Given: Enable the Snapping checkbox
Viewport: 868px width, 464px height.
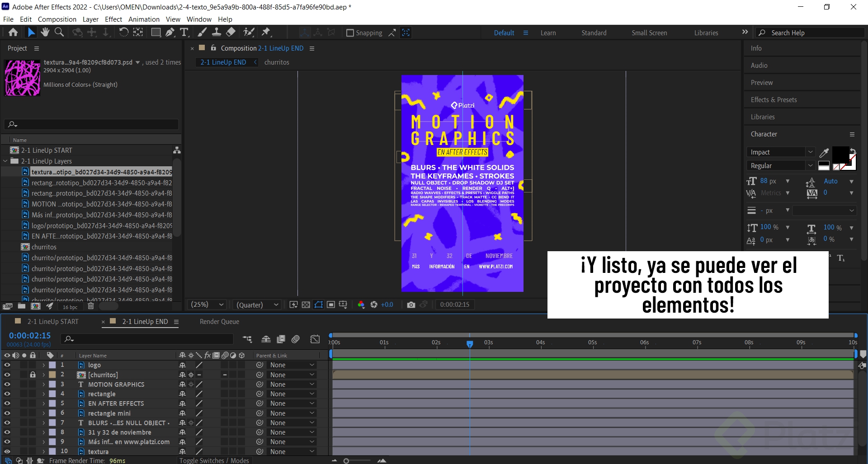Looking at the screenshot, I should (x=350, y=33).
